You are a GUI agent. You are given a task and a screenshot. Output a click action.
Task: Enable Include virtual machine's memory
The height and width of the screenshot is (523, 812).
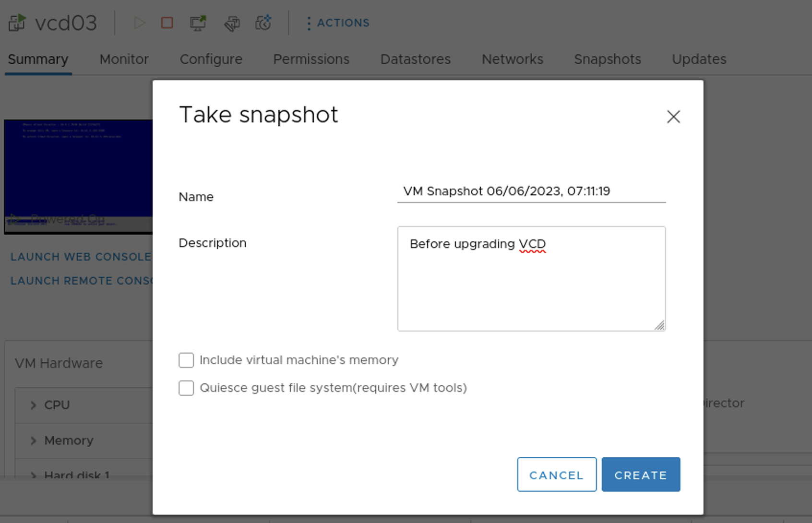[186, 360]
